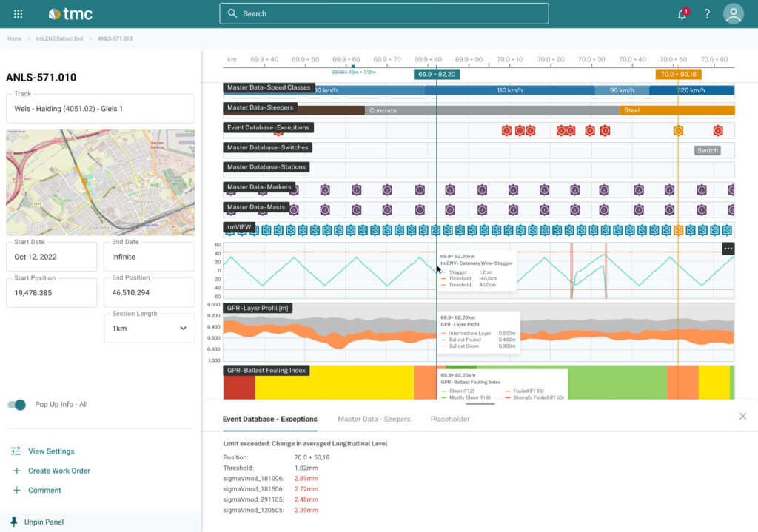This screenshot has width=758, height=532.
Task: Open the help question mark icon
Action: pyautogui.click(x=706, y=13)
